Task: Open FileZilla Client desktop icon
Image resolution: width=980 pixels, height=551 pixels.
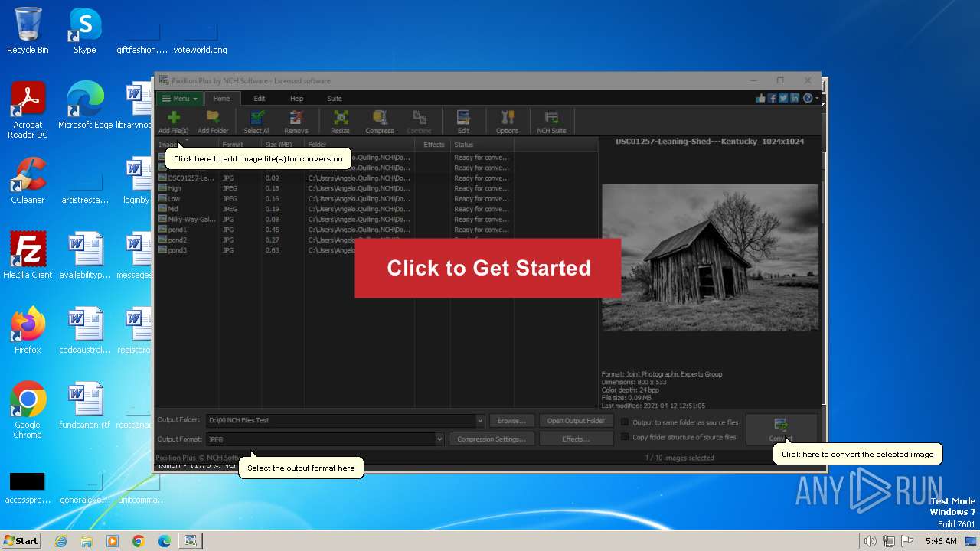Action: click(28, 256)
